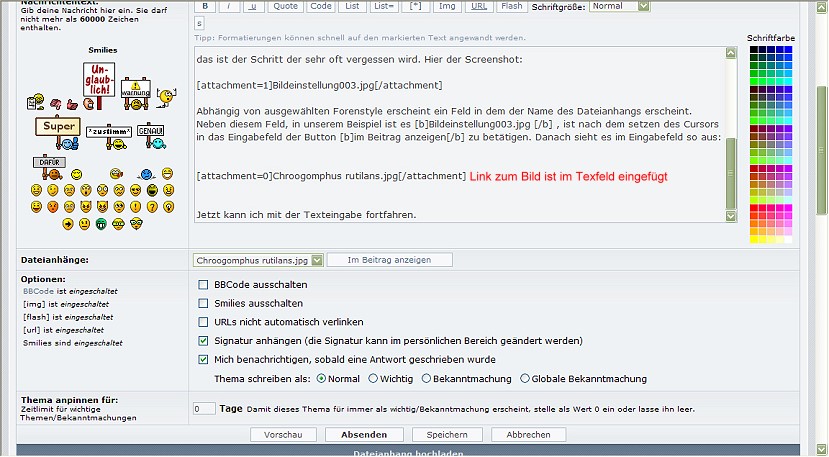
Task: Insert the question mark smiley
Action: 152,207
